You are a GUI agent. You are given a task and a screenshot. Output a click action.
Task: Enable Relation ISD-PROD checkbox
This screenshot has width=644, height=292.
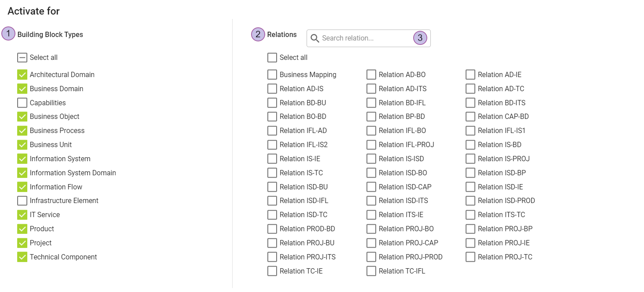click(x=470, y=201)
